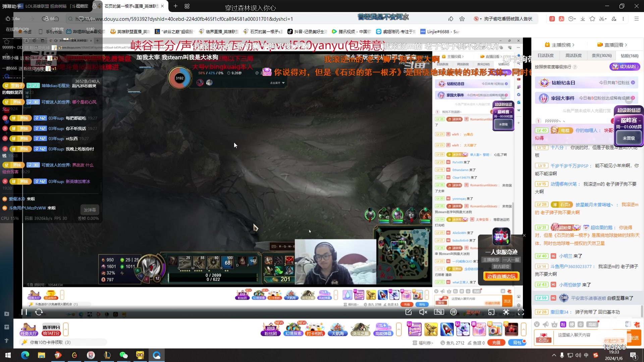Viewport: 644px width, 362px height.
Task: Expand the gift list arrow
Action: click(524, 329)
